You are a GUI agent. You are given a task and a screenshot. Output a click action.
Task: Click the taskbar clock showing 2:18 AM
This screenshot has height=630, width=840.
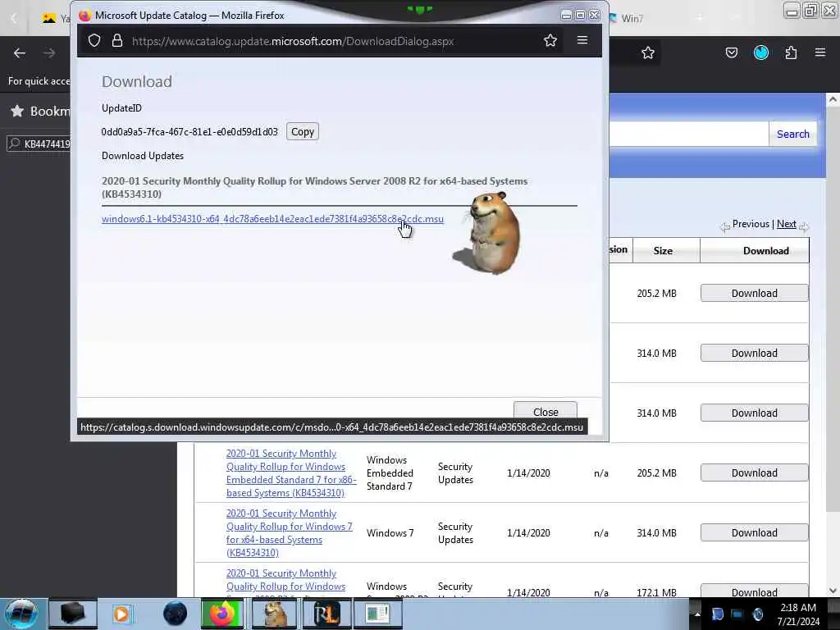pyautogui.click(x=798, y=614)
